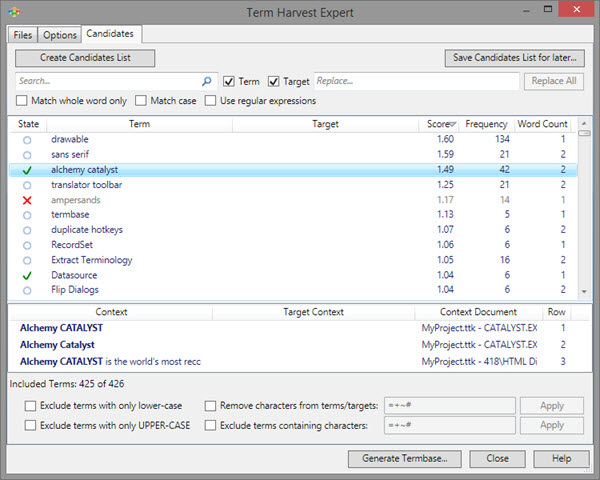This screenshot has width=600, height=480.
Task: Check Exclude terms with only UPPER-CASE
Action: (30, 425)
